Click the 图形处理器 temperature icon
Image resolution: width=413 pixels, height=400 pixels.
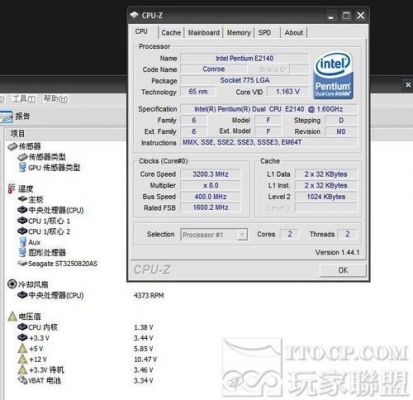click(23, 252)
